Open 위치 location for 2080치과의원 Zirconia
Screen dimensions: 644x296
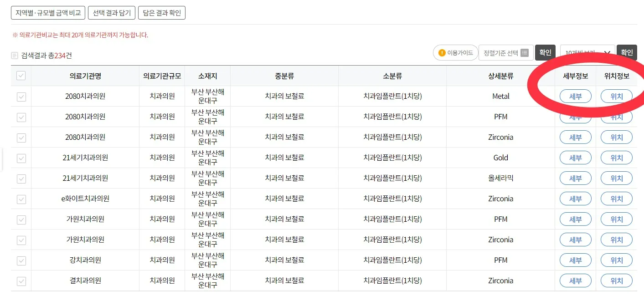pos(617,137)
